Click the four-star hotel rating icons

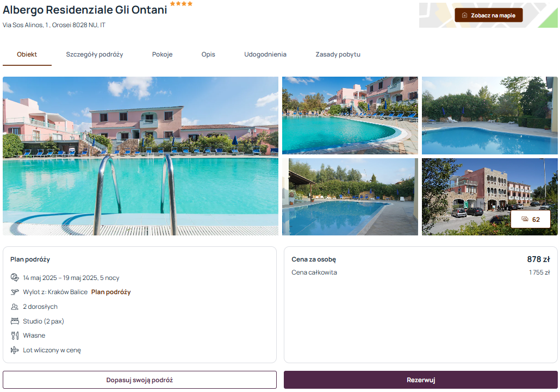(x=181, y=4)
